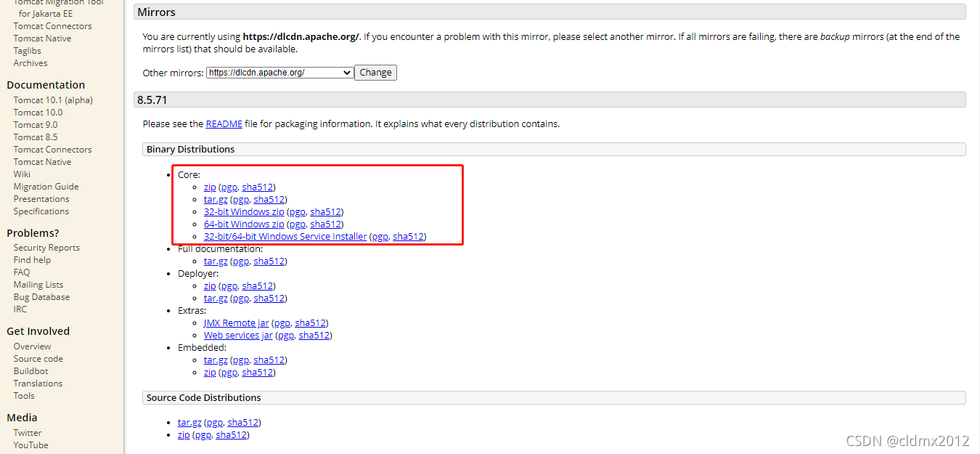This screenshot has width=980, height=454.
Task: Open Tools under Get Involved
Action: (24, 396)
